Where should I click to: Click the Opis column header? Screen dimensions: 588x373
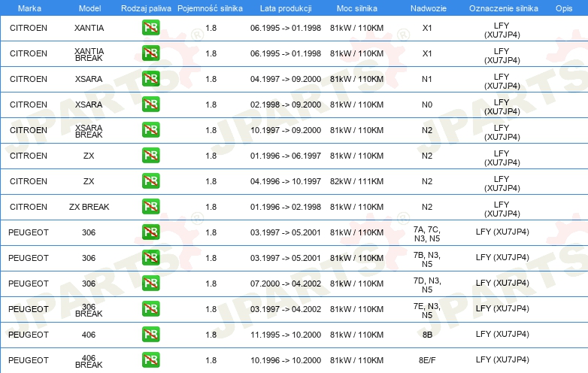coord(564,8)
